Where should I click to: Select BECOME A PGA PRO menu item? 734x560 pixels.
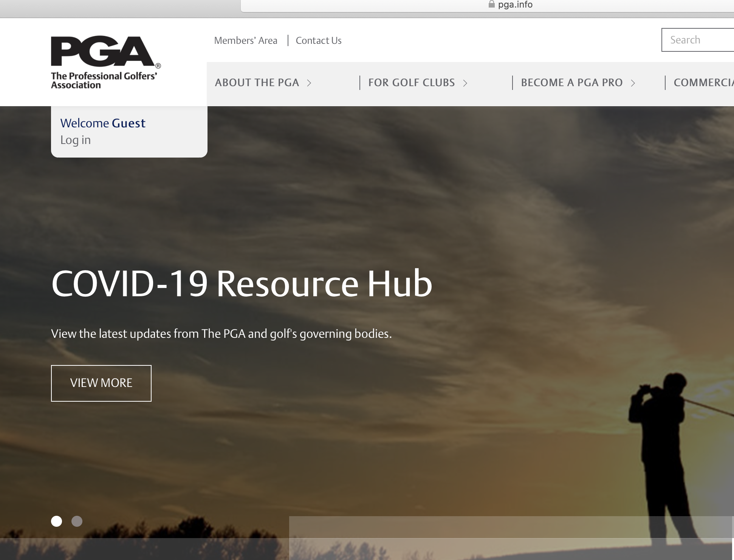click(x=571, y=83)
